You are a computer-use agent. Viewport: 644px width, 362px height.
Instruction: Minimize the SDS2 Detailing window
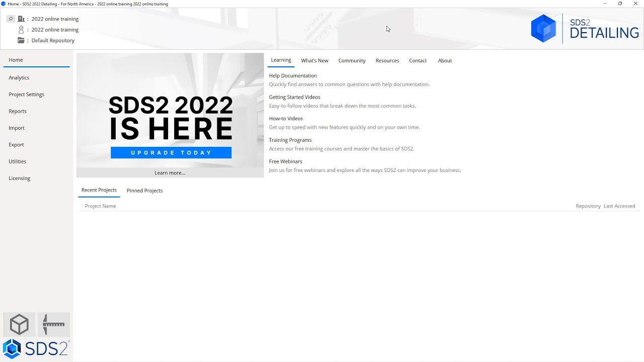point(605,4)
